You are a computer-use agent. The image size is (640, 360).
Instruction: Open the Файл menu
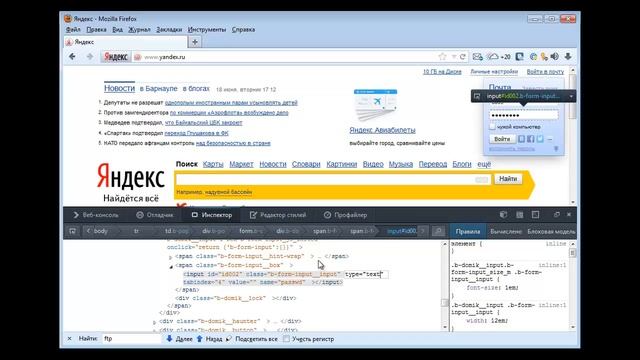point(73,29)
